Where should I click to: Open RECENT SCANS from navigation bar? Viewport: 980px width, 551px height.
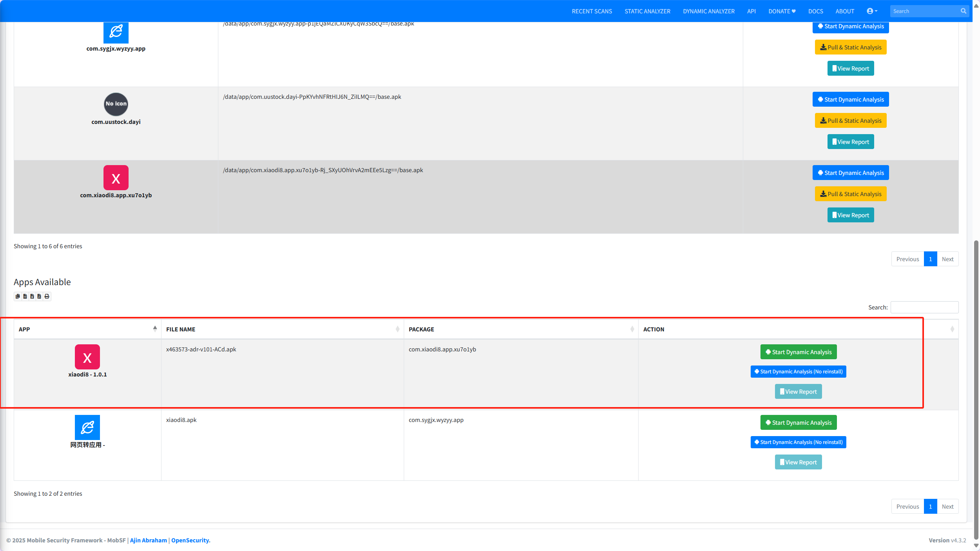click(592, 11)
